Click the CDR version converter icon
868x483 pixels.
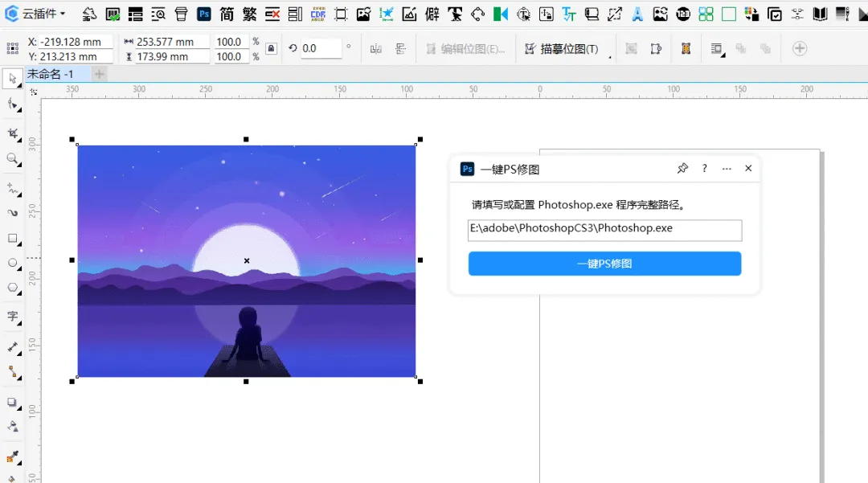(x=317, y=14)
